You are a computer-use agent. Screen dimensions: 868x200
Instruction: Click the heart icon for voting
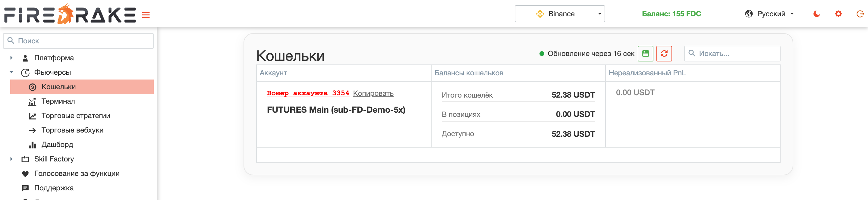pos(25,174)
